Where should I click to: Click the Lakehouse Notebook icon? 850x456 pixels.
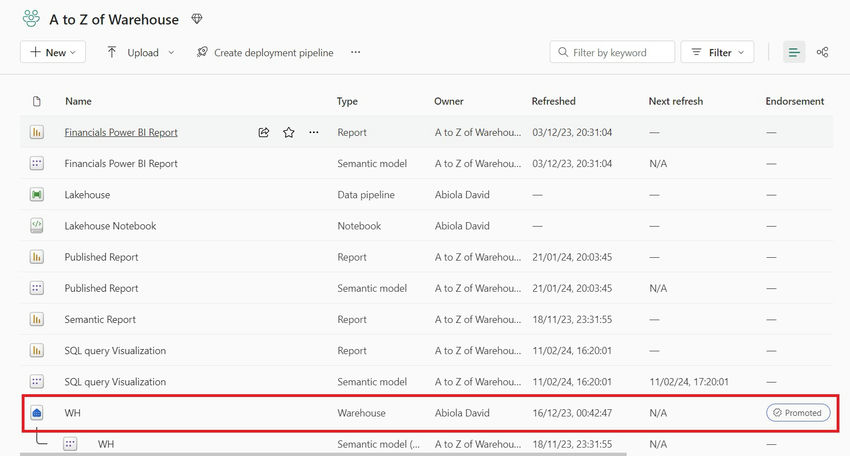pyautogui.click(x=37, y=226)
